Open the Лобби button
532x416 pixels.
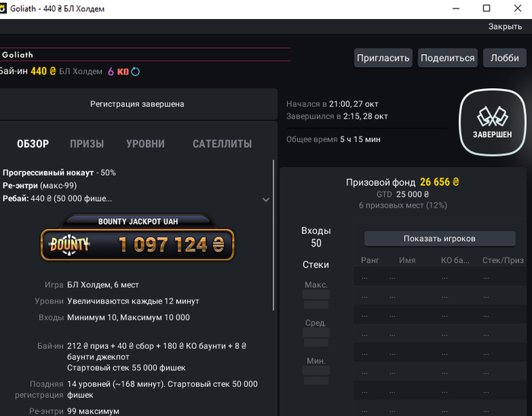(505, 58)
